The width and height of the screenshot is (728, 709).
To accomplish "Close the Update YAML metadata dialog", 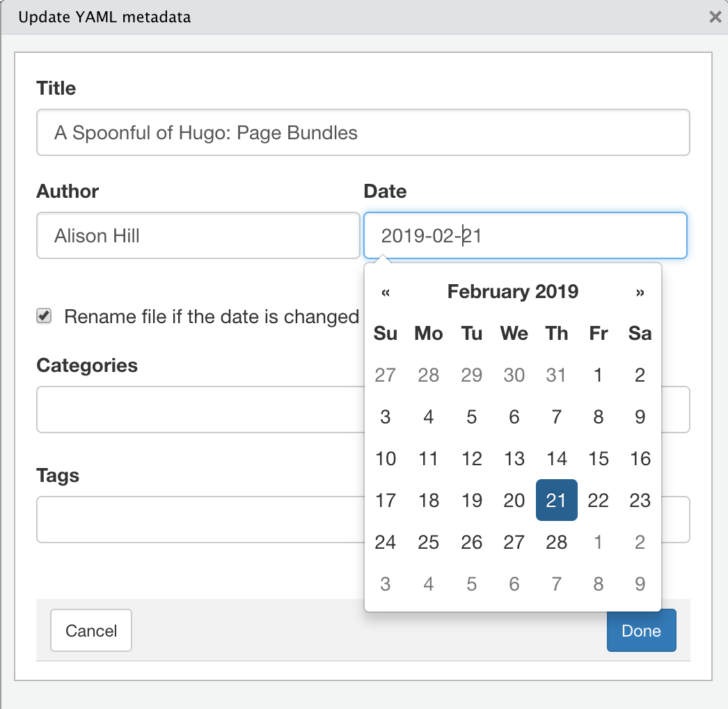I will [x=715, y=17].
